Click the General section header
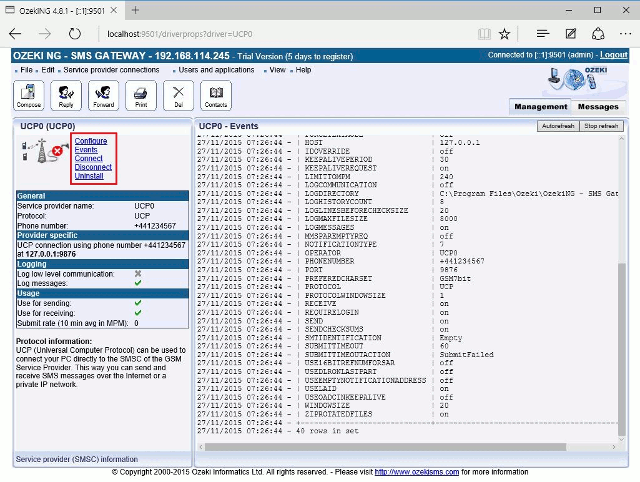This screenshot has width=640, height=482. [102, 195]
